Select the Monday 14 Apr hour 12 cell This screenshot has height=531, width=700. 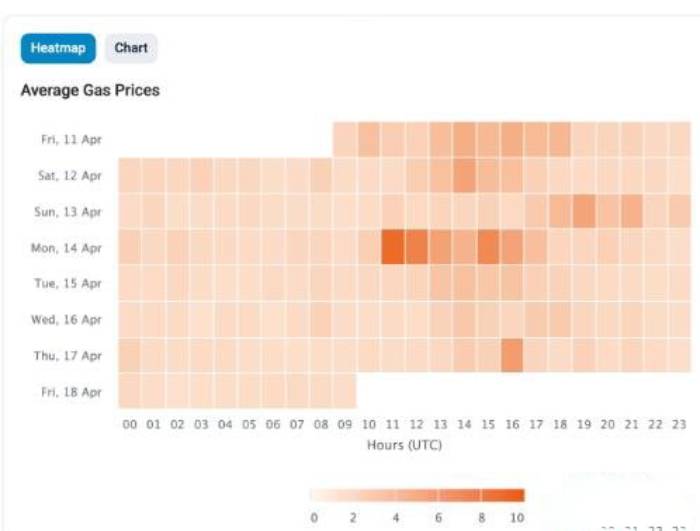417,247
